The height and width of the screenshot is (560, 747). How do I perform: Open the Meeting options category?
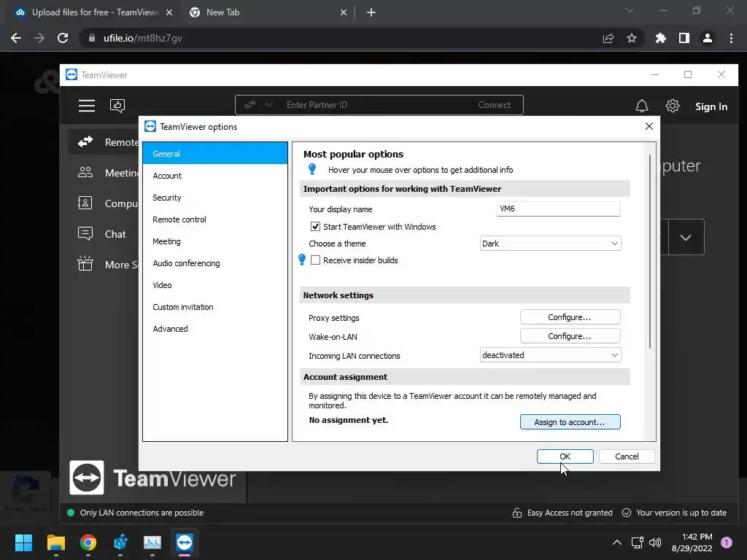[215, 241]
